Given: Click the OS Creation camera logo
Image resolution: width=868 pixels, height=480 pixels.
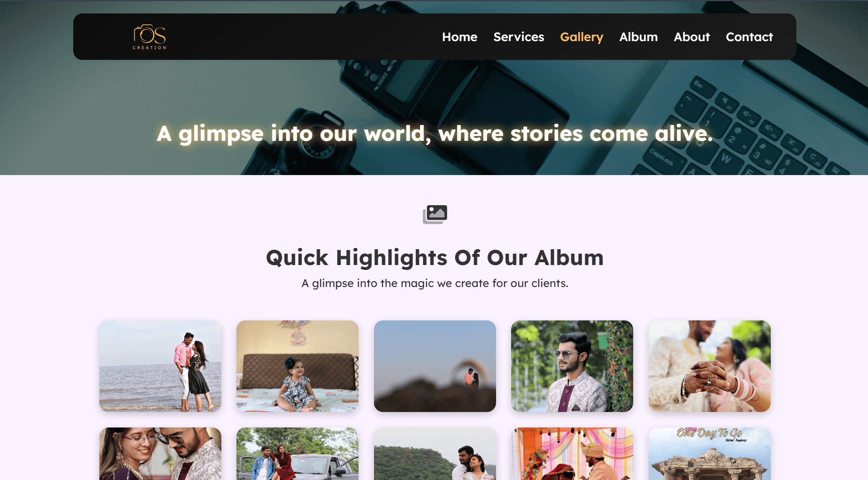Looking at the screenshot, I should click(x=149, y=37).
